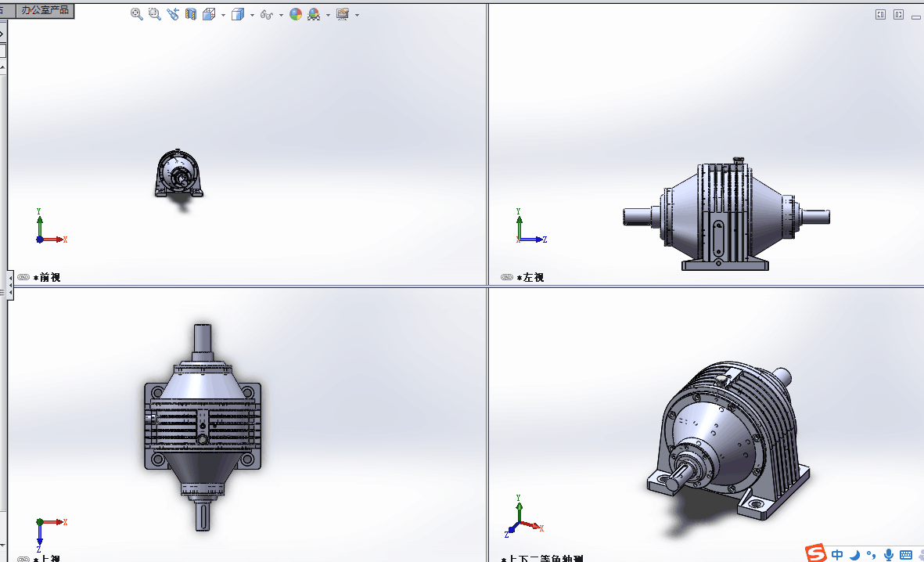Open Edit Appearance color ball
The height and width of the screenshot is (562, 924).
(x=296, y=14)
